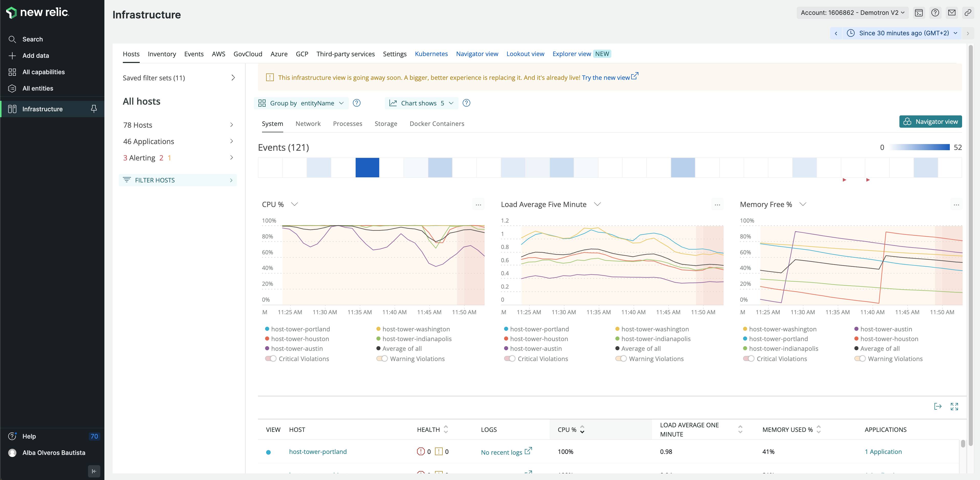The width and height of the screenshot is (980, 480).
Task: Go to next time range arrow
Action: (x=968, y=33)
